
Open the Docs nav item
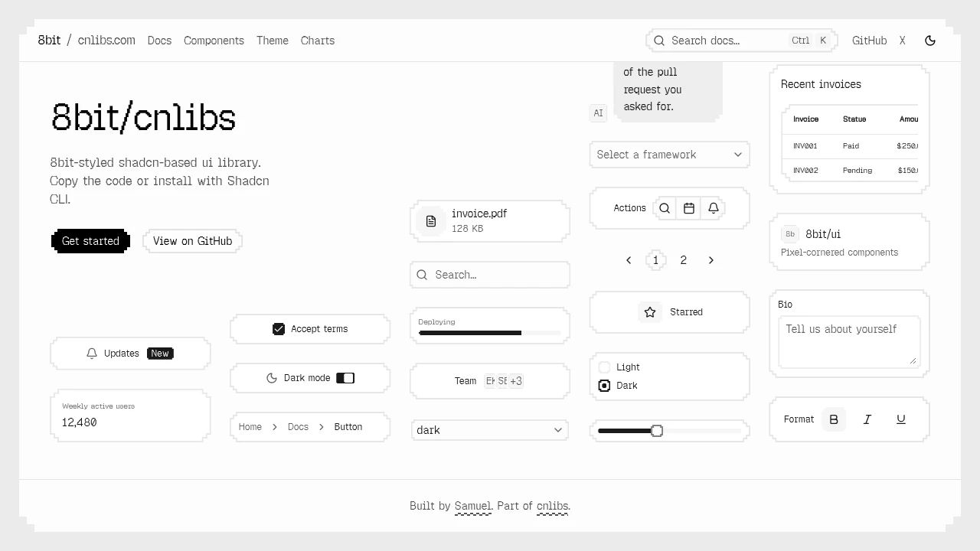[159, 41]
